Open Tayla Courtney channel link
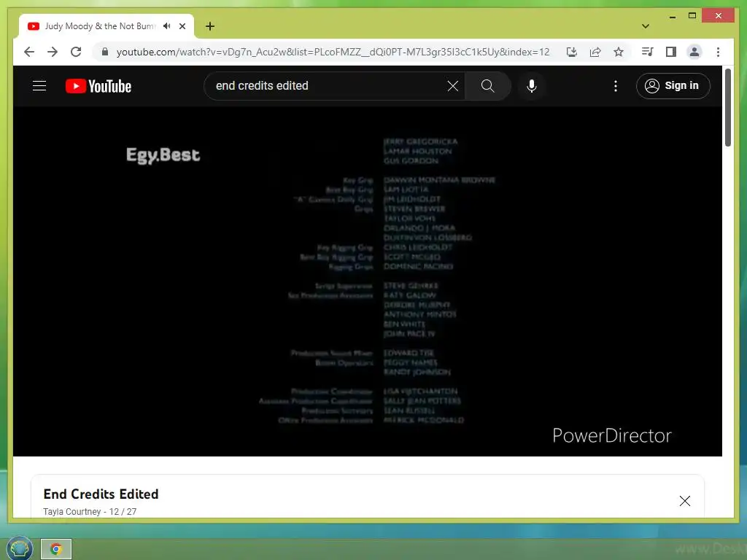The image size is (747, 560). click(x=72, y=512)
